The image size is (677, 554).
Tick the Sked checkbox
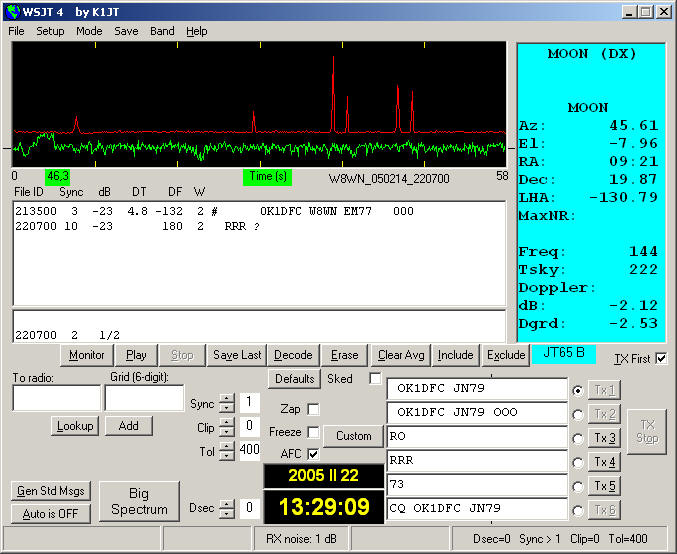click(375, 379)
